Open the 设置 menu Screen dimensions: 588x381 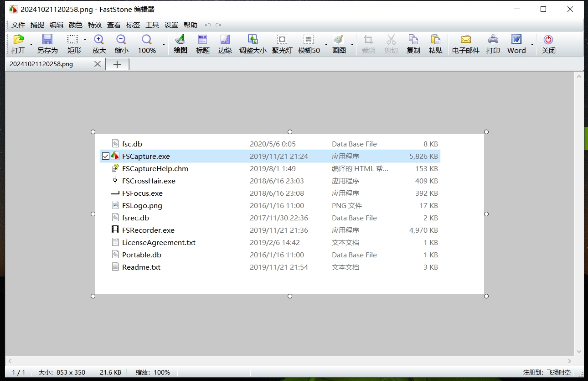pyautogui.click(x=171, y=25)
